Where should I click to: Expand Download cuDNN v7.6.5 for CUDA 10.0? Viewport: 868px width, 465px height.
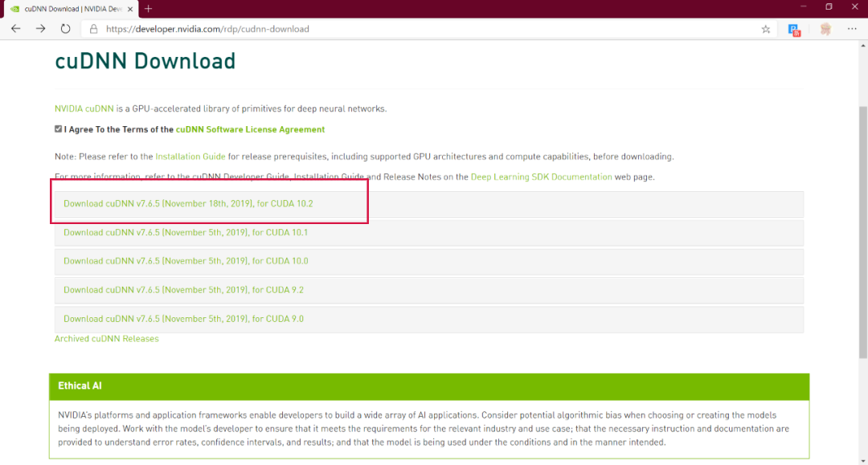429,262
